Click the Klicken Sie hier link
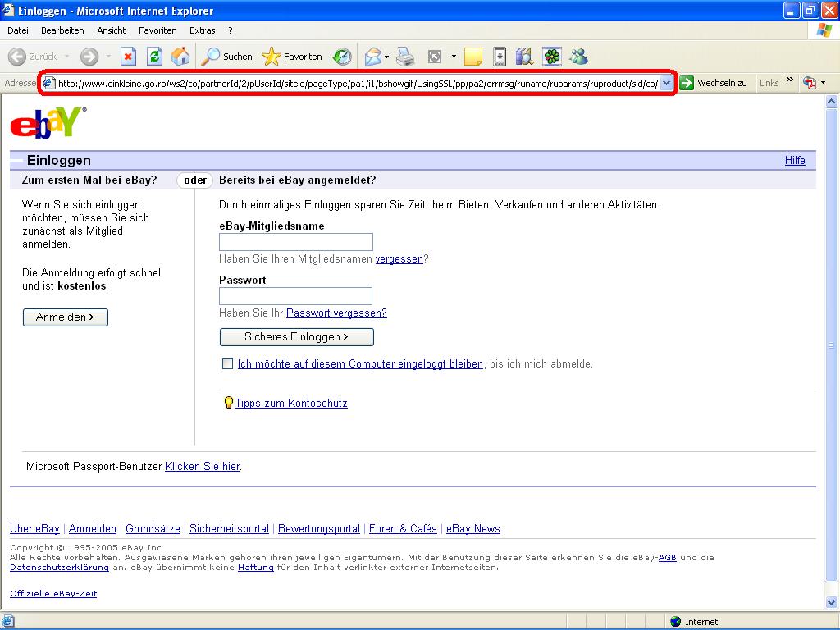The width and height of the screenshot is (840, 630). point(203,466)
